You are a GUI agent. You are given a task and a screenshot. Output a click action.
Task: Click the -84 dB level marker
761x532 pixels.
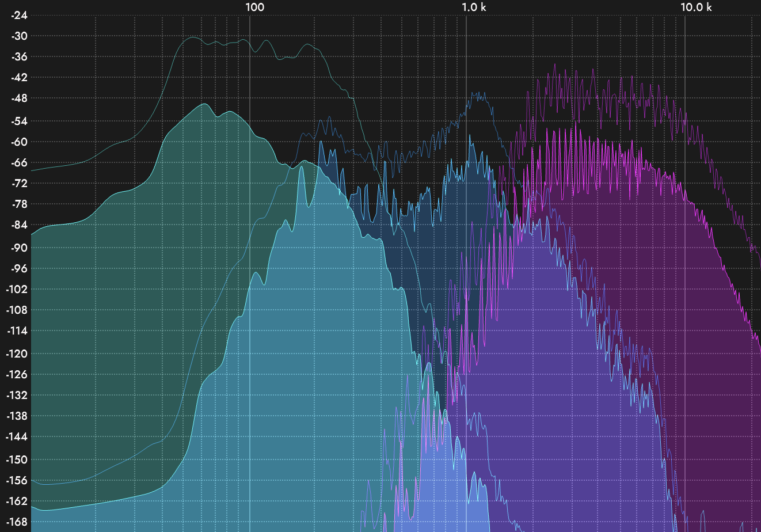point(19,225)
